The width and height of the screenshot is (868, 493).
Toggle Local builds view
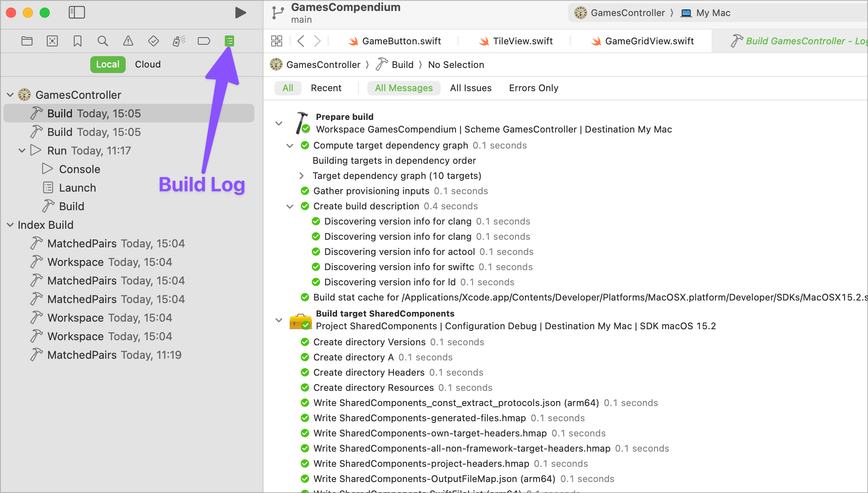pos(108,64)
